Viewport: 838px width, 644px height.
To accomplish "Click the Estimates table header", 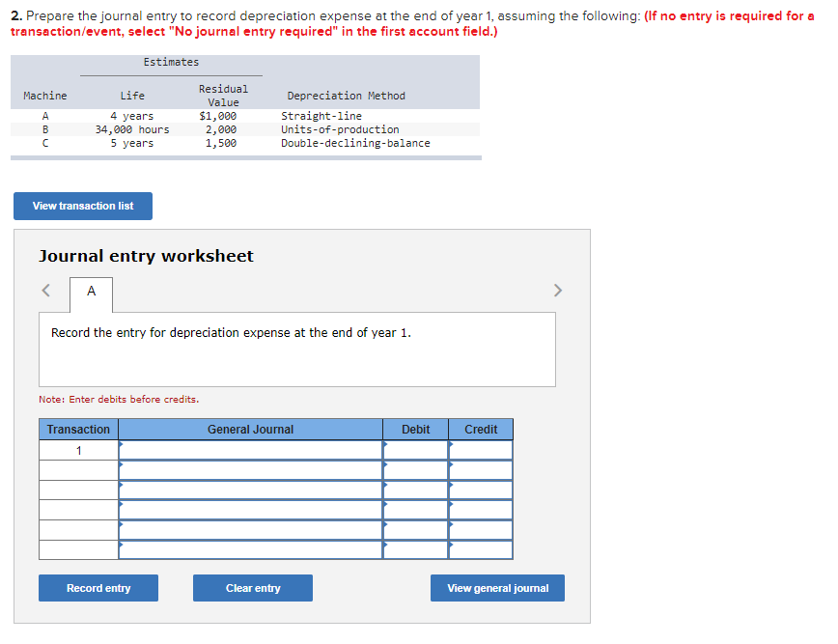I will 171,62.
